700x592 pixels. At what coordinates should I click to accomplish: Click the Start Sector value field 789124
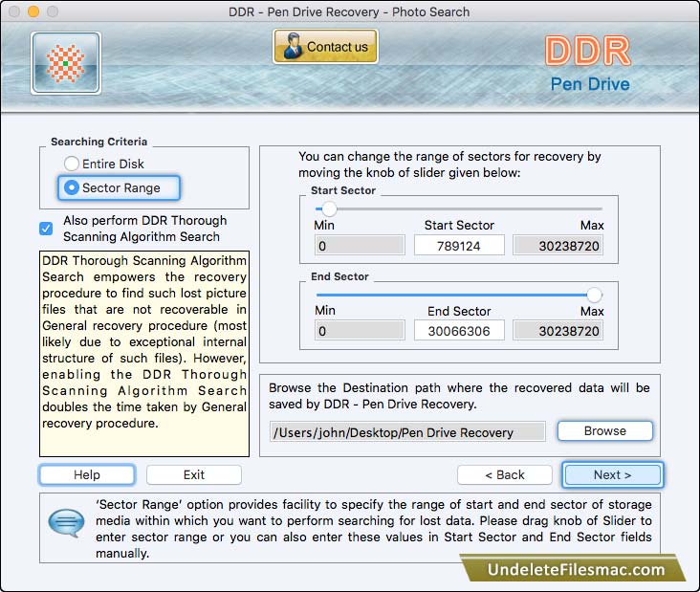(459, 246)
